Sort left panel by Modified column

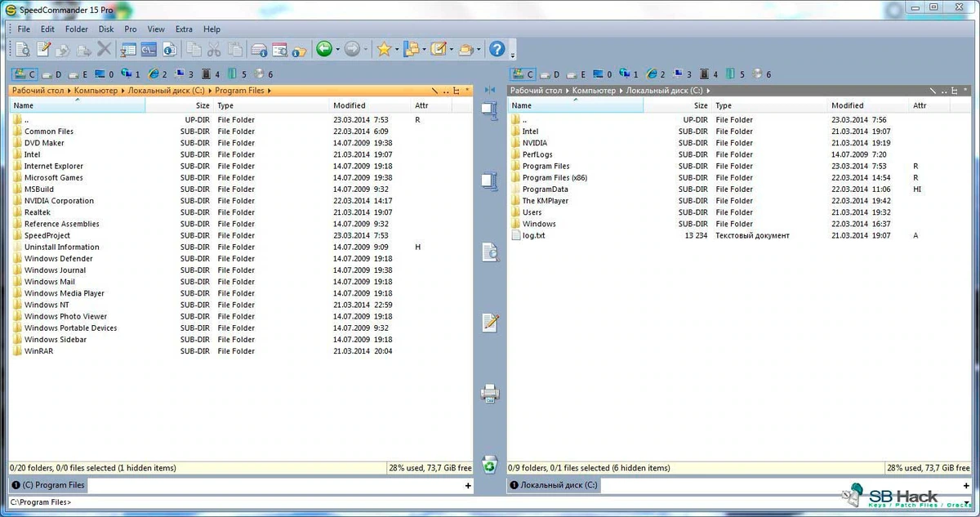click(370, 105)
